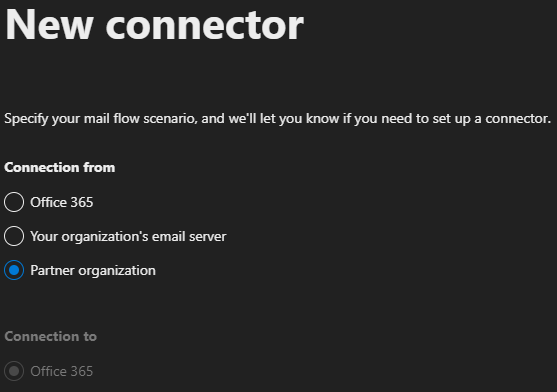Image resolution: width=557 pixels, height=392 pixels.
Task: Click the greyed-out 'Office 365' label text
Action: tap(61, 371)
